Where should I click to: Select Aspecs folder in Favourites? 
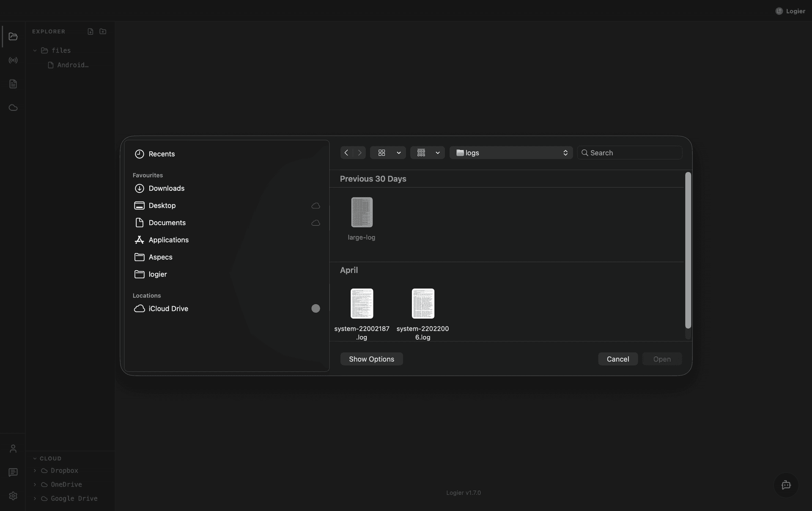pyautogui.click(x=227, y=257)
